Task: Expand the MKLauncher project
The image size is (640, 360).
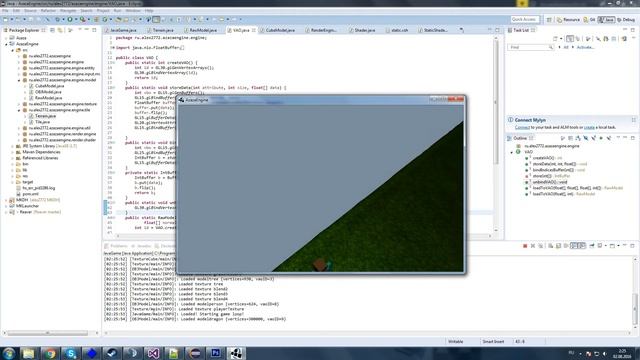Action: click(6, 206)
